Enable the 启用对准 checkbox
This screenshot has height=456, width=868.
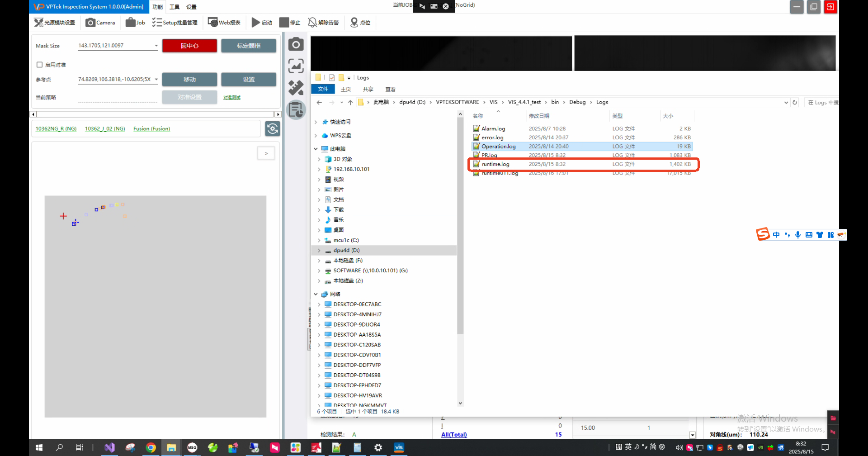pyautogui.click(x=40, y=65)
